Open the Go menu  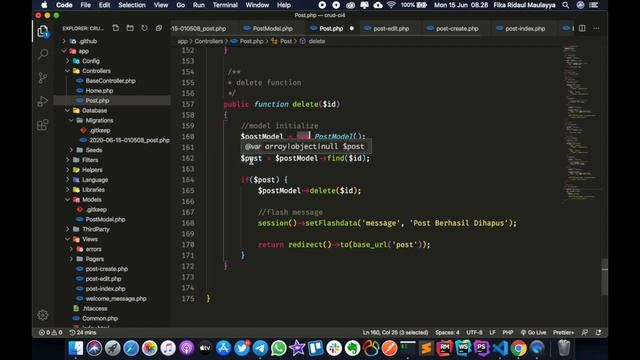point(180,5)
